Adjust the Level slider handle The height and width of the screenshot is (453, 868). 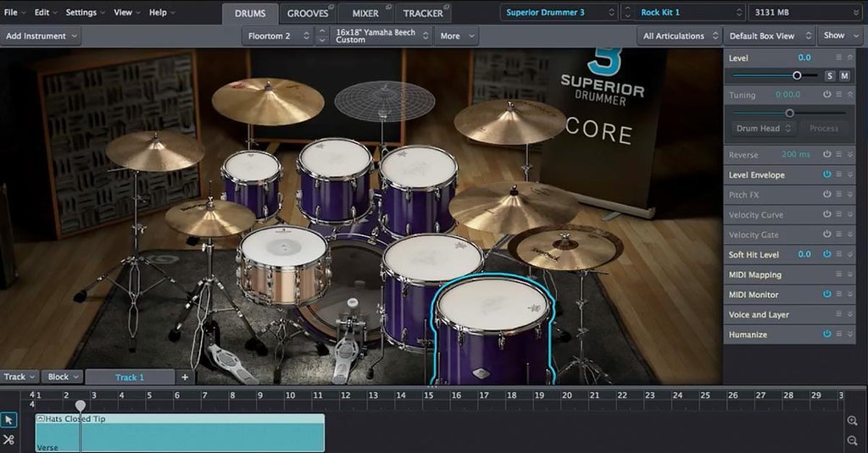click(797, 76)
